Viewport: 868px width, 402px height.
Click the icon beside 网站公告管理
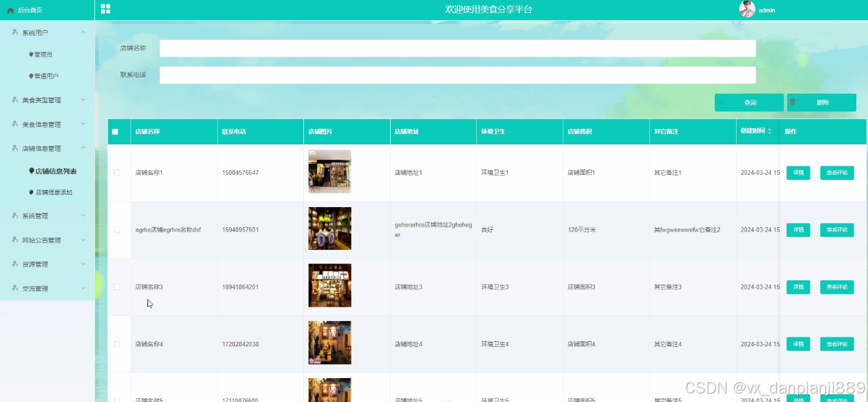coord(15,240)
